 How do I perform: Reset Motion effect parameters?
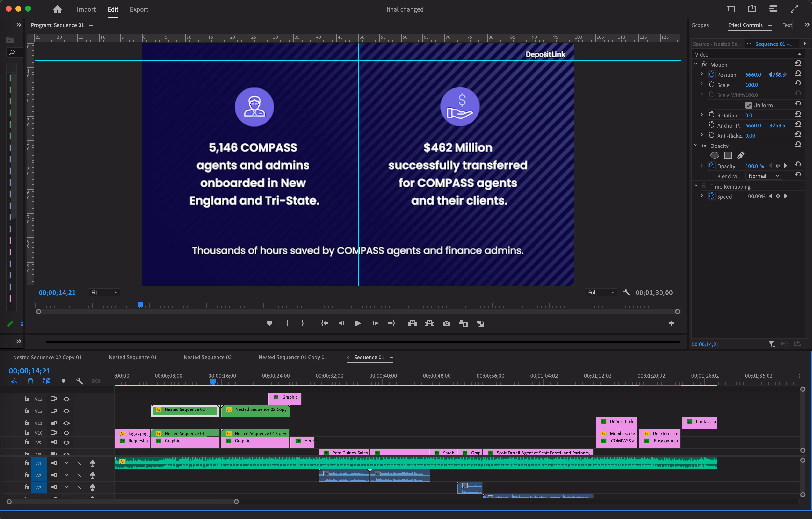(x=797, y=63)
